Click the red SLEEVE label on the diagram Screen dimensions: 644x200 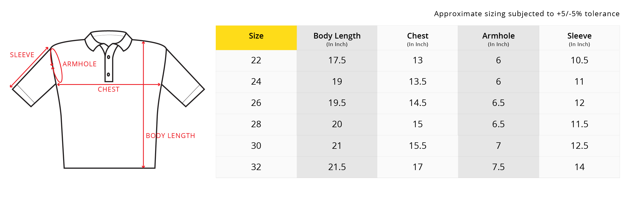(22, 55)
